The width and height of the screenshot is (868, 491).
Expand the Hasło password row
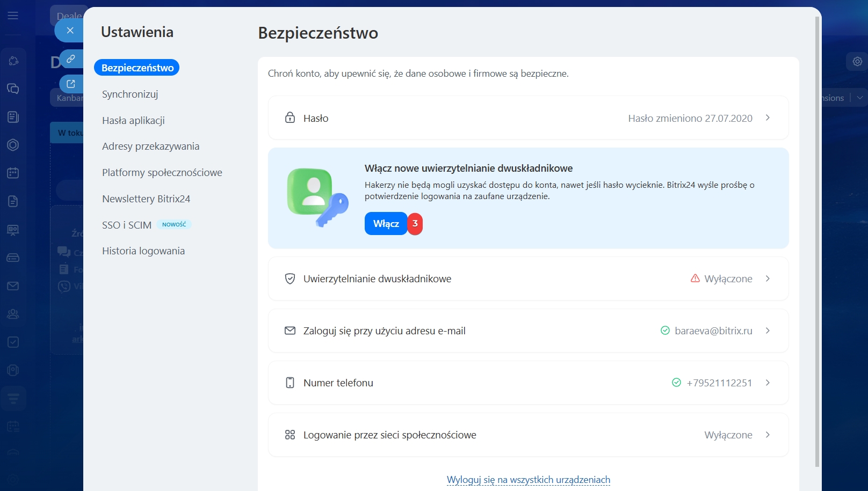coord(528,118)
